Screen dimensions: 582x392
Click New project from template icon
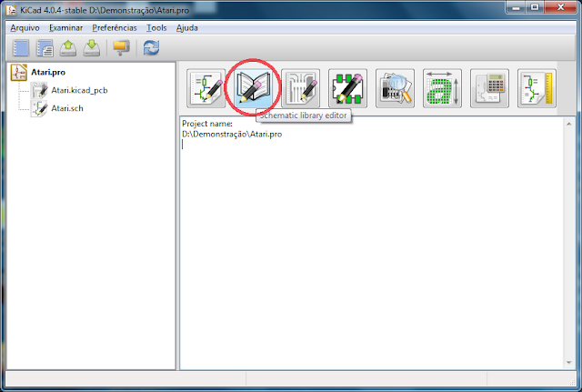(x=45, y=48)
